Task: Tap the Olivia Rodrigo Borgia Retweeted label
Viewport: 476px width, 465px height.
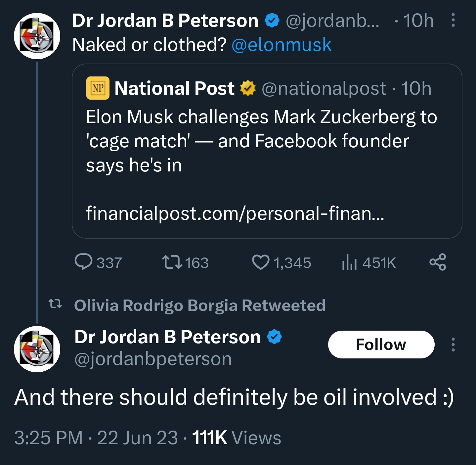Action: [x=200, y=305]
